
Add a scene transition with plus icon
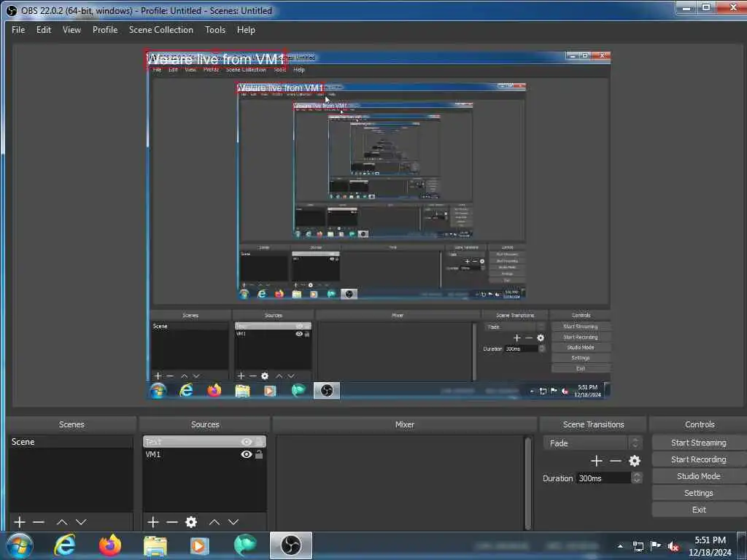tap(597, 461)
